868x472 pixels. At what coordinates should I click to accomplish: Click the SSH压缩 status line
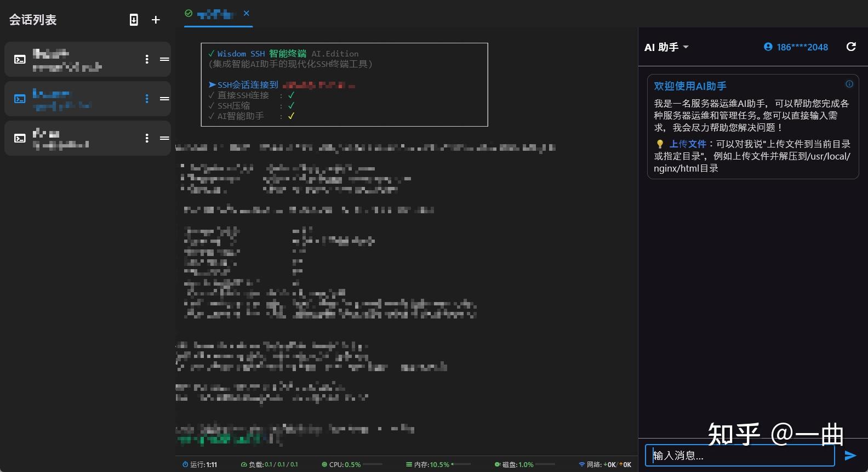coord(252,106)
